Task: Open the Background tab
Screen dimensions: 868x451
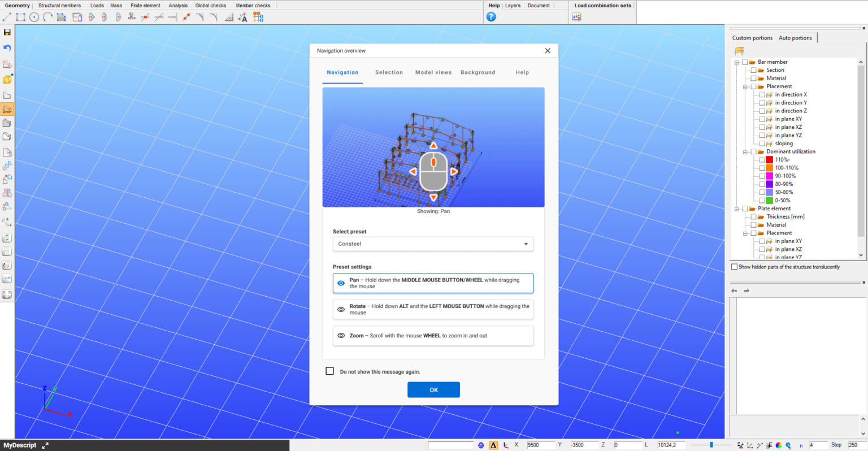Action: [x=478, y=72]
